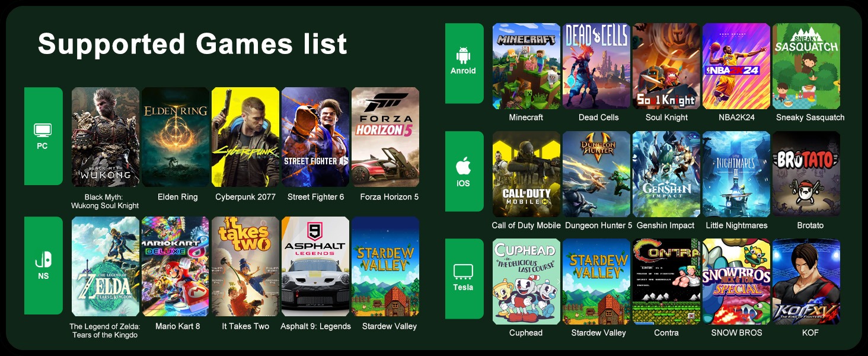Select Stardew Valley cover in NS row

pyautogui.click(x=385, y=266)
